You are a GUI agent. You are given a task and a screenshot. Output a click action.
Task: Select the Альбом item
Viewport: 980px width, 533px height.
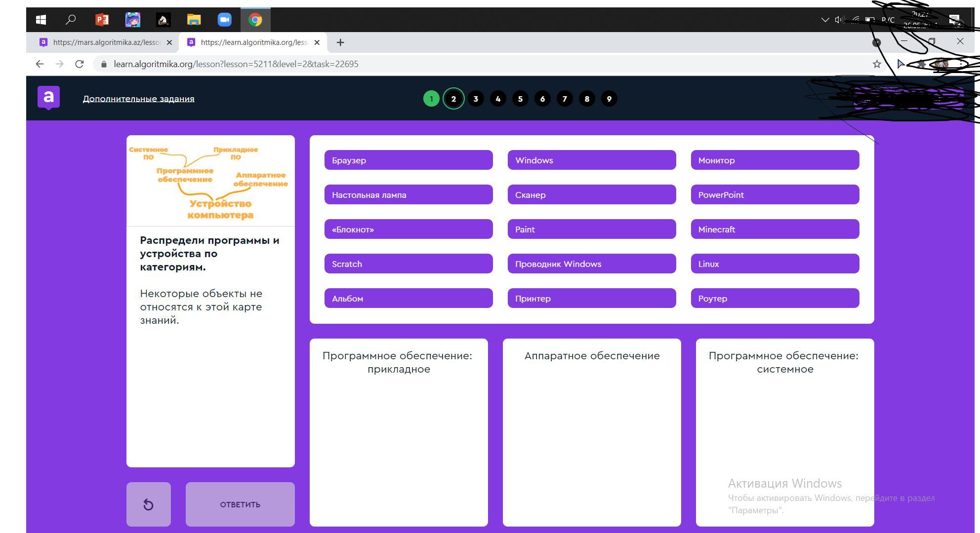(x=408, y=298)
